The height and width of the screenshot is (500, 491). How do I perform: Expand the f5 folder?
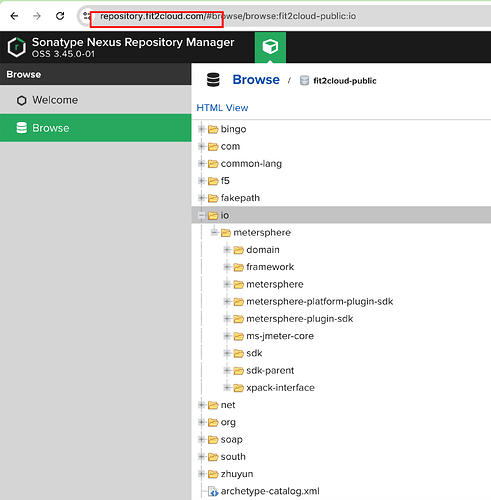tap(201, 181)
